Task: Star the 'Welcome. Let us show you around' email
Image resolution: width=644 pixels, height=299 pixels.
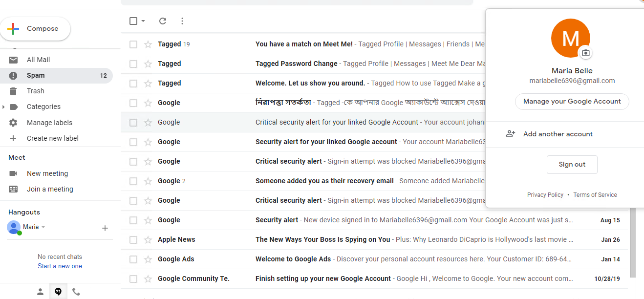Action: click(148, 84)
